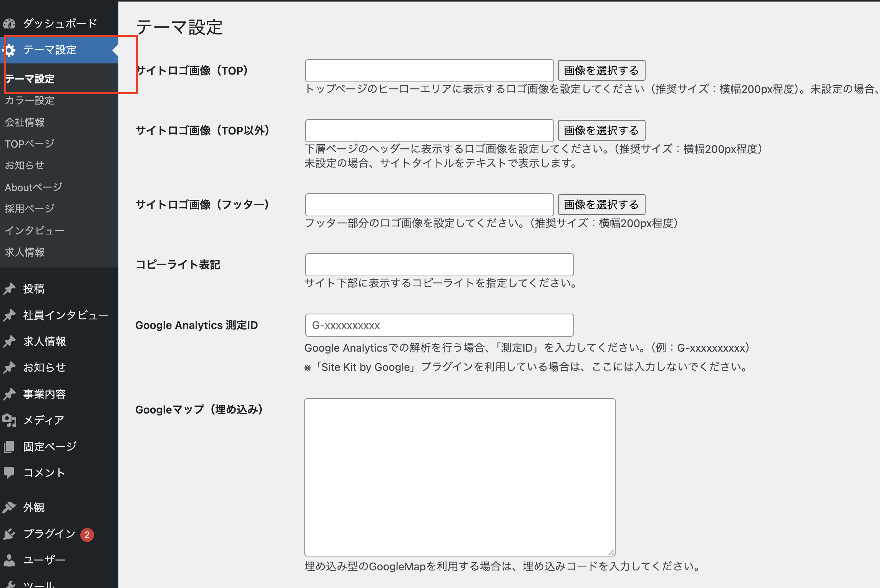Screen dimensions: 880x588
Task: Click into the Googleマップ埋め込み textarea
Action: pos(460,477)
